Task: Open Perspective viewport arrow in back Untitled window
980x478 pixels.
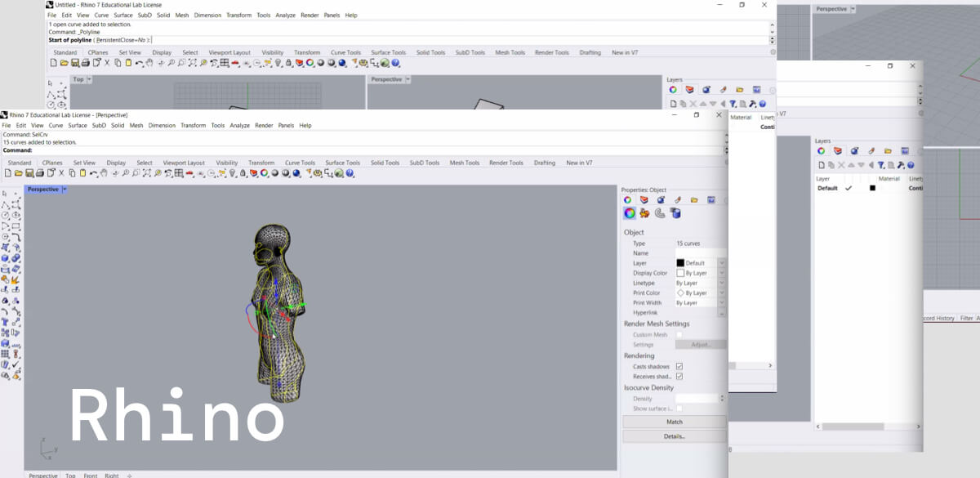Action: point(408,79)
